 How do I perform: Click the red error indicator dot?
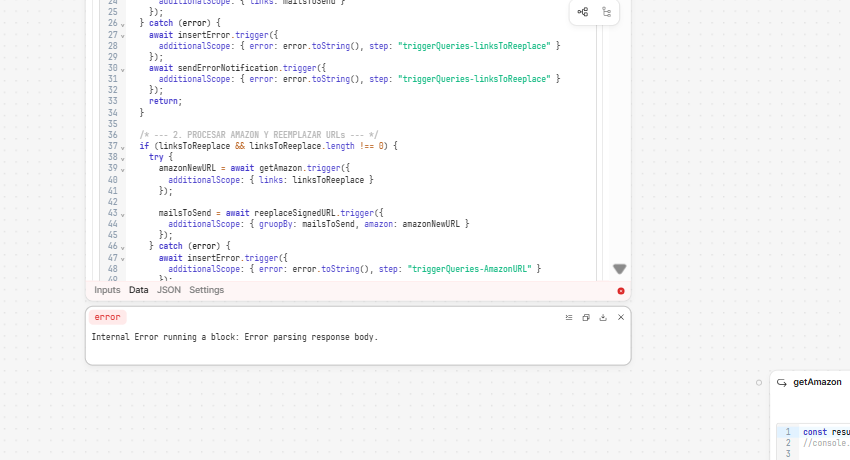pyautogui.click(x=621, y=291)
